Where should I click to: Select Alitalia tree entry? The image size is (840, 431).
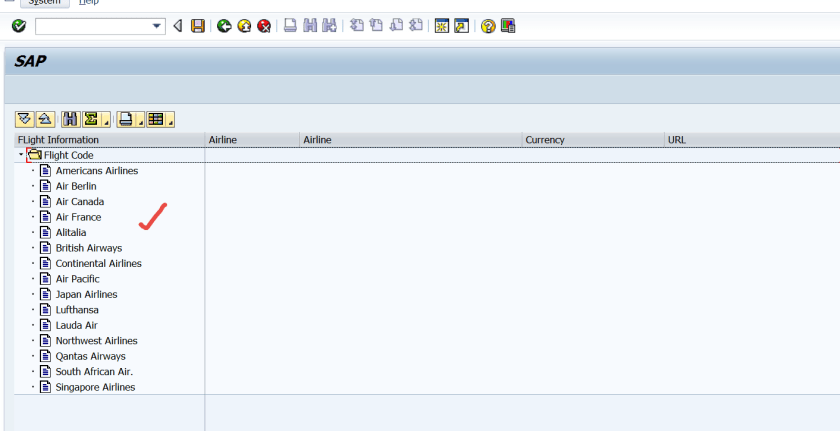[71, 233]
